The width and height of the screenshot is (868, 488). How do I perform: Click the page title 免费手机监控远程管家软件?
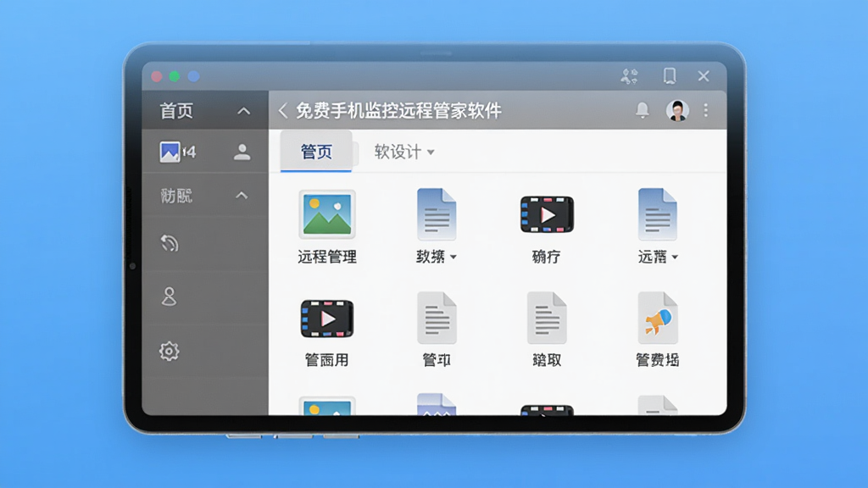coord(398,111)
